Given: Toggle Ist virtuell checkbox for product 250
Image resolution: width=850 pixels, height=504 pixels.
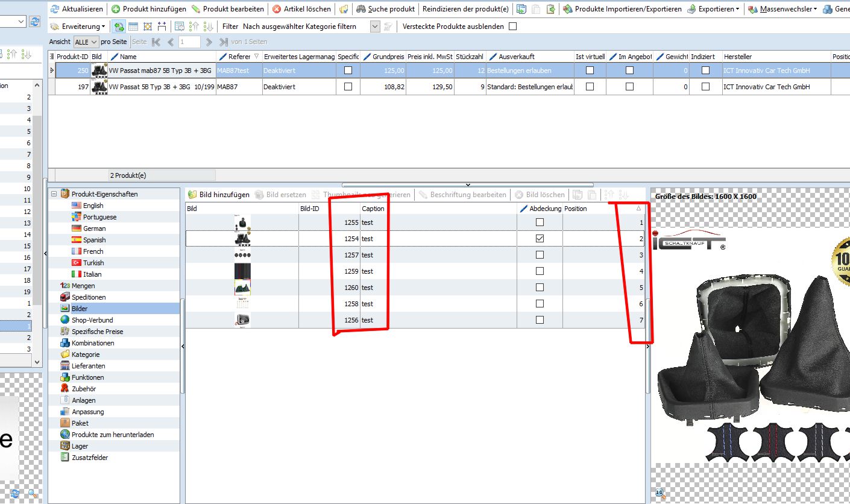Looking at the screenshot, I should click(590, 71).
